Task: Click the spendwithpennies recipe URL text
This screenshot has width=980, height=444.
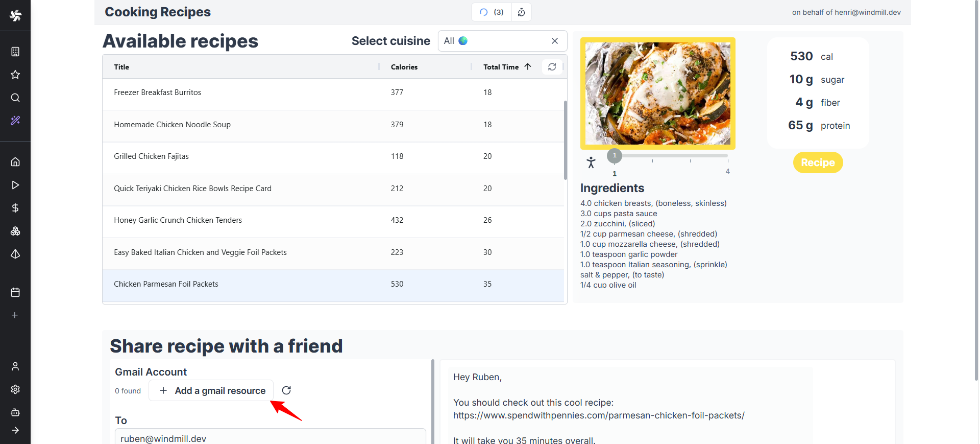Action: click(x=599, y=415)
